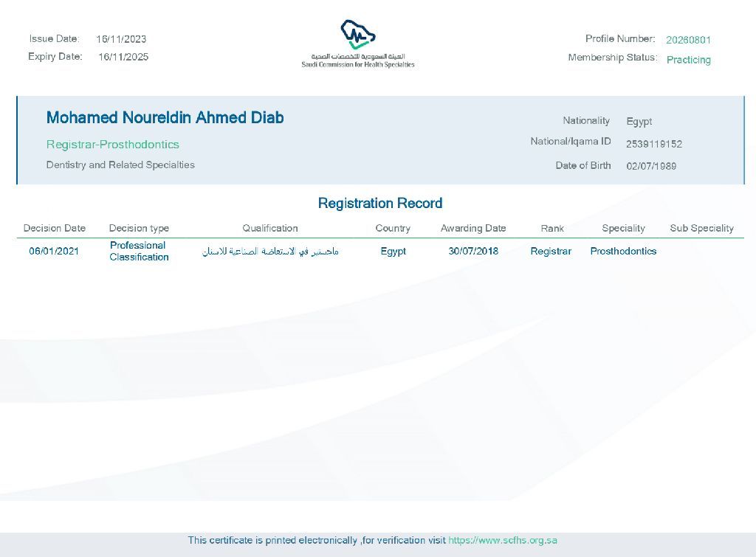Click the Issue Date value 16/11/2023

[x=121, y=39]
